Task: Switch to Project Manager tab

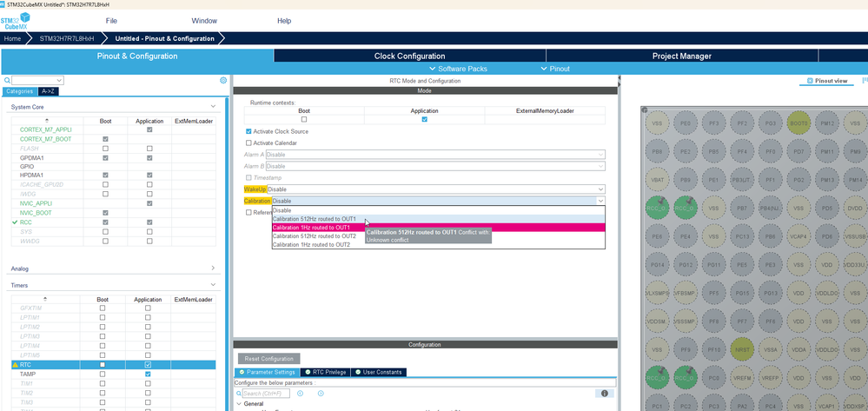Action: (x=682, y=56)
